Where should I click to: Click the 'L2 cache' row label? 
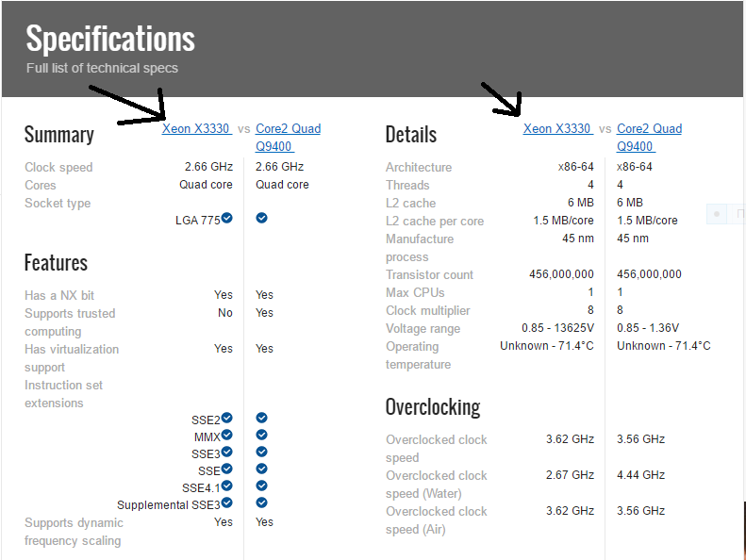410,203
